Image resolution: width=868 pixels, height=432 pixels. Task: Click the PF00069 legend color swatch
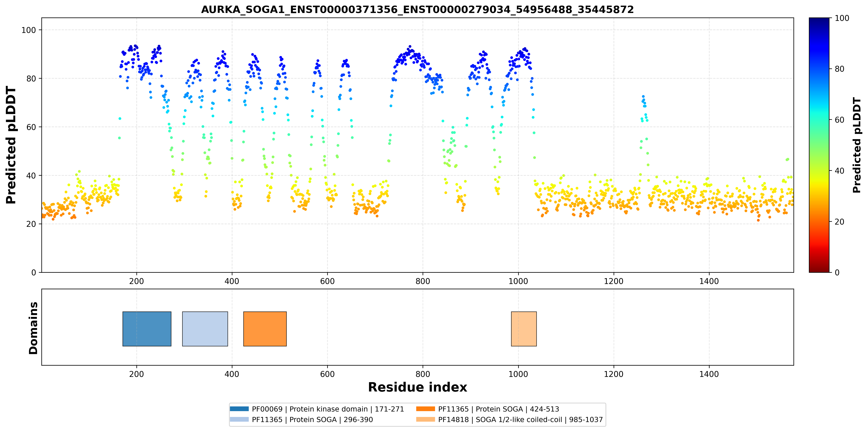click(239, 409)
